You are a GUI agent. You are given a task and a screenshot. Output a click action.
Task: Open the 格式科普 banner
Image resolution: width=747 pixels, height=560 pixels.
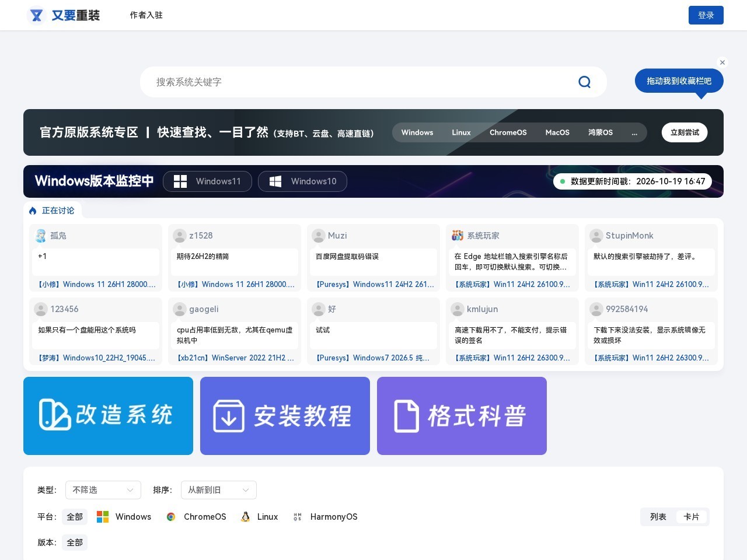coord(462,416)
